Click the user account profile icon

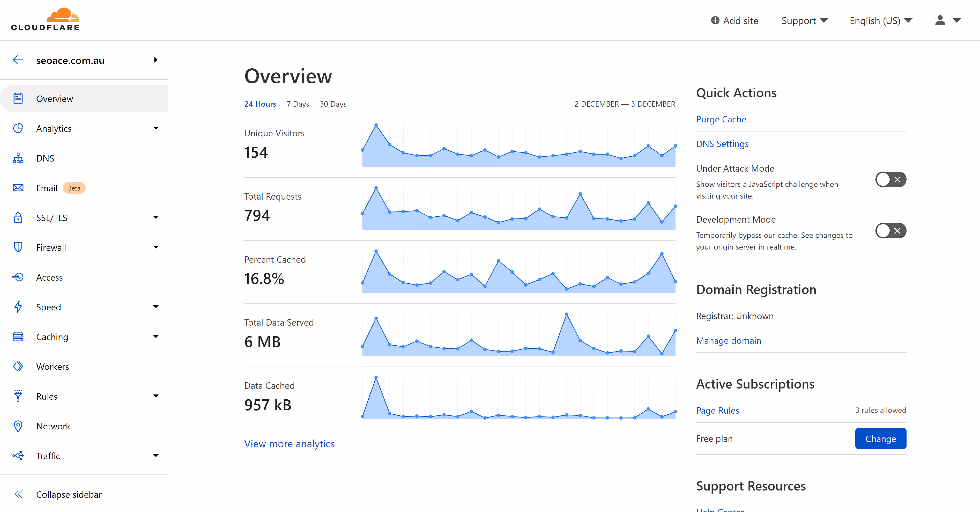click(940, 20)
